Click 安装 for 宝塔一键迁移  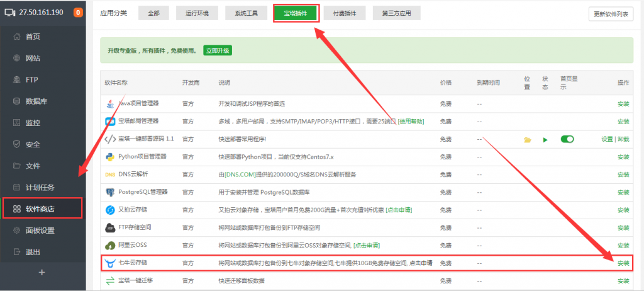pos(623,281)
